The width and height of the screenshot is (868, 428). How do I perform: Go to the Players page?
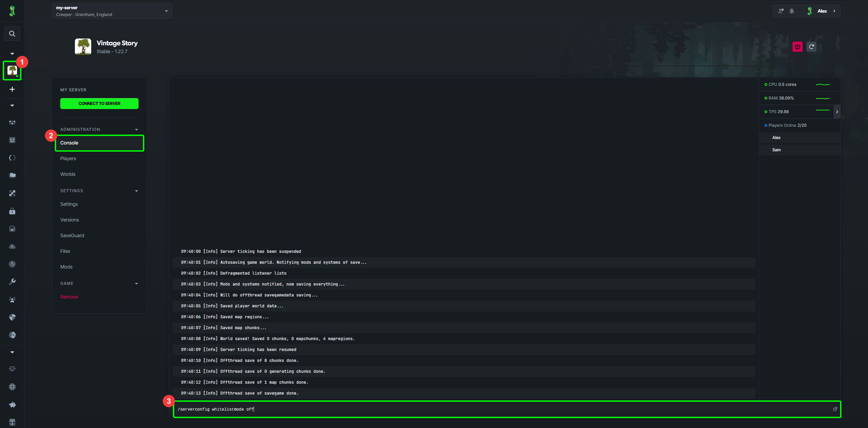68,158
